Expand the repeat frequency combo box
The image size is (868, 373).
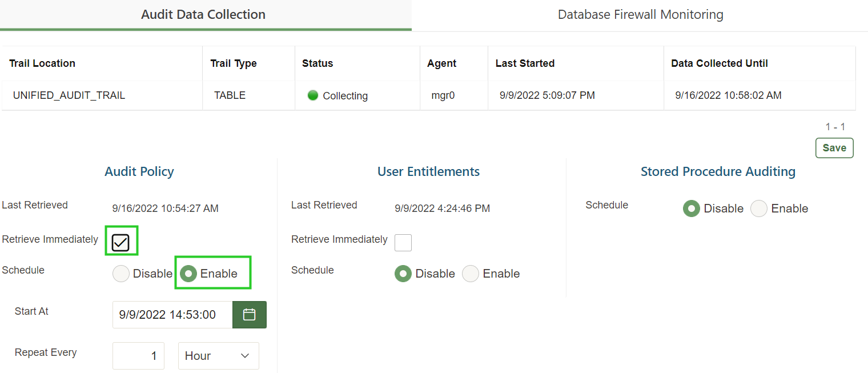219,356
